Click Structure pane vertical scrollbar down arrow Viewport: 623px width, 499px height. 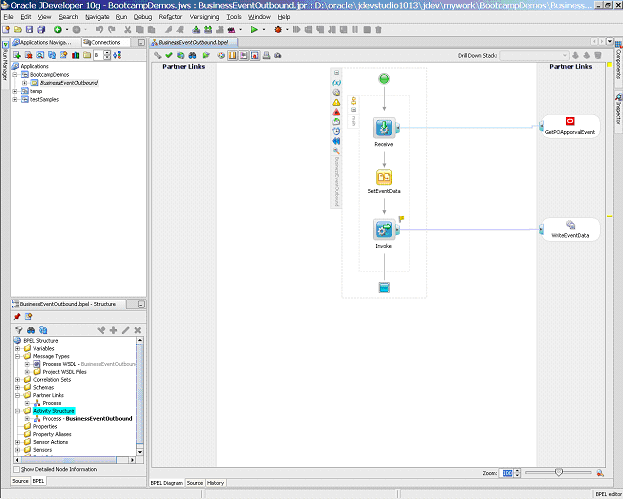(x=140, y=452)
